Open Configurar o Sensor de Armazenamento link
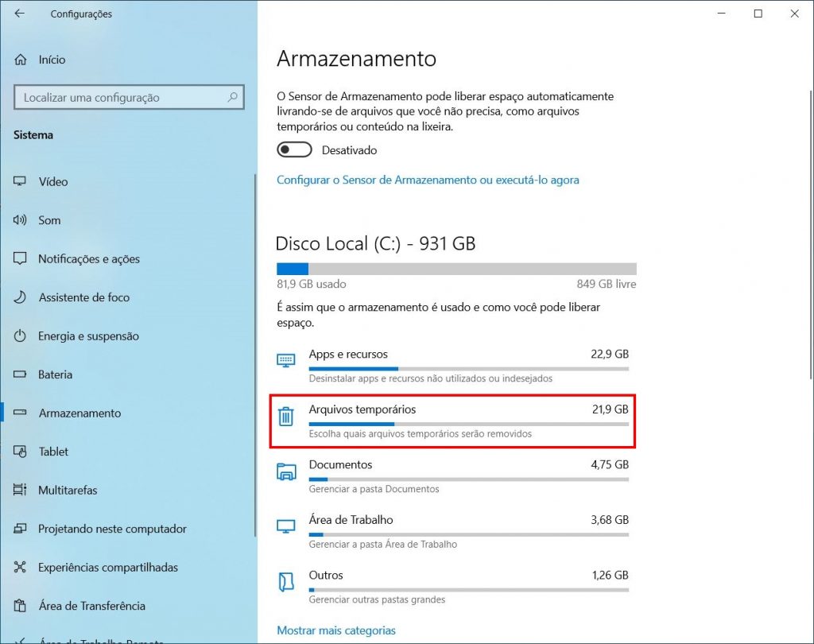The height and width of the screenshot is (644, 814). 428,180
